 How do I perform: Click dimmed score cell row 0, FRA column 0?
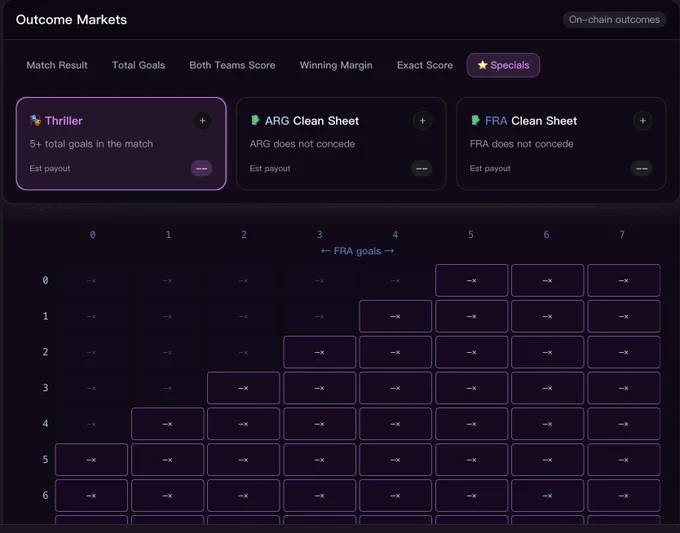(92, 281)
